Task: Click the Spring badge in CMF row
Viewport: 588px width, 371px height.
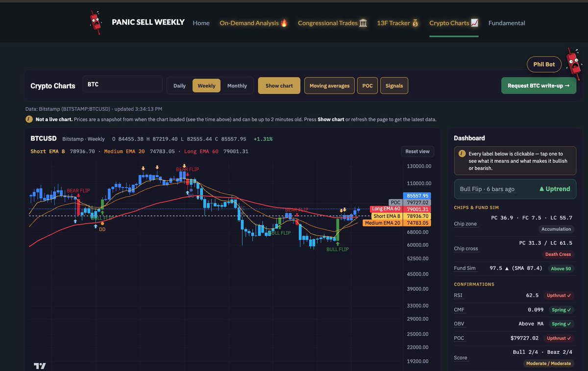Action: tap(561, 310)
